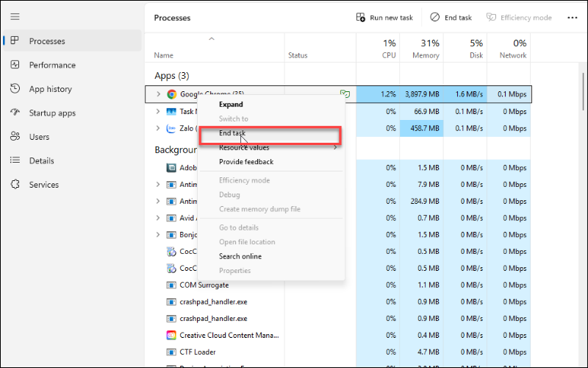Click the Run new task button label
588x368 pixels.
[391, 18]
